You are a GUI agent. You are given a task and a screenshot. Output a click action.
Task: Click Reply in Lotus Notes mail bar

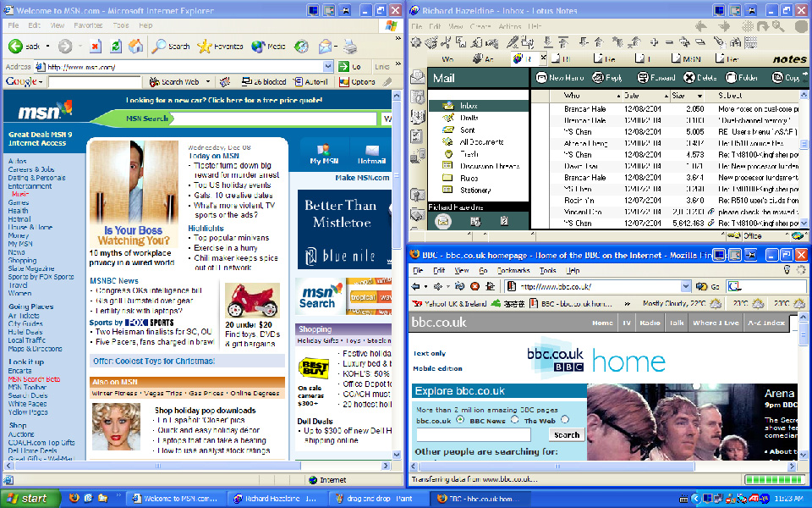(607, 78)
